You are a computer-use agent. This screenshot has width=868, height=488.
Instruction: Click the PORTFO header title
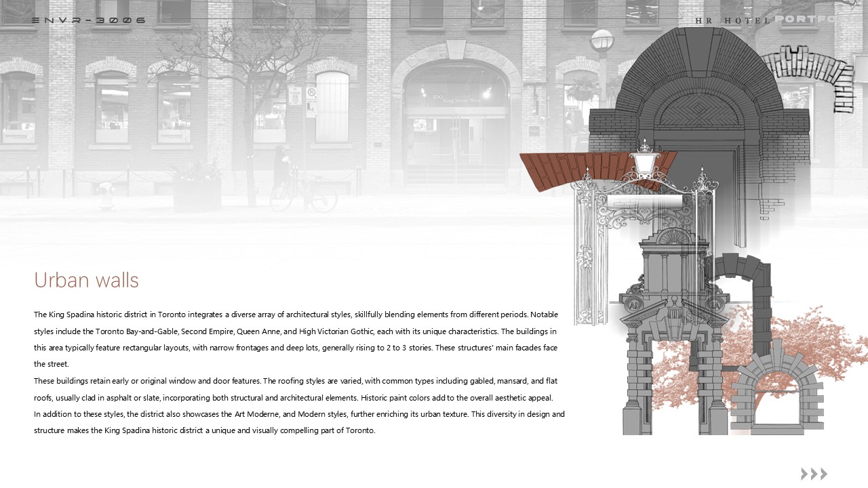pyautogui.click(x=806, y=20)
